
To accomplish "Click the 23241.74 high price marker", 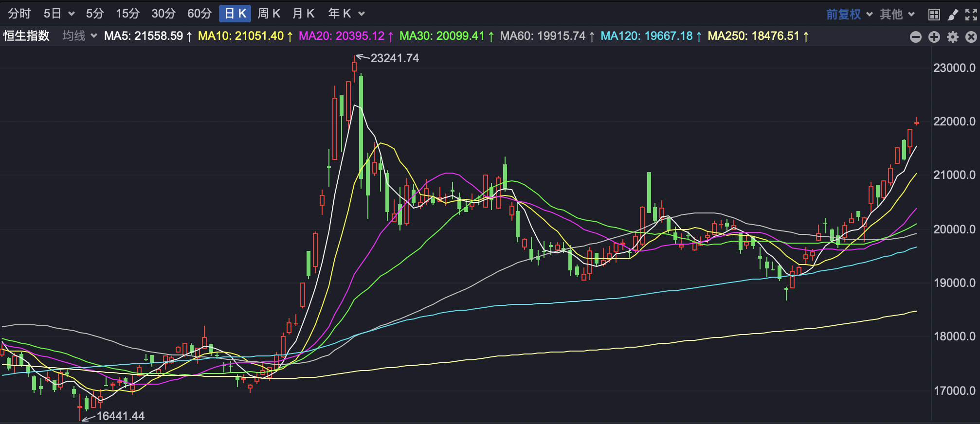I will 394,58.
